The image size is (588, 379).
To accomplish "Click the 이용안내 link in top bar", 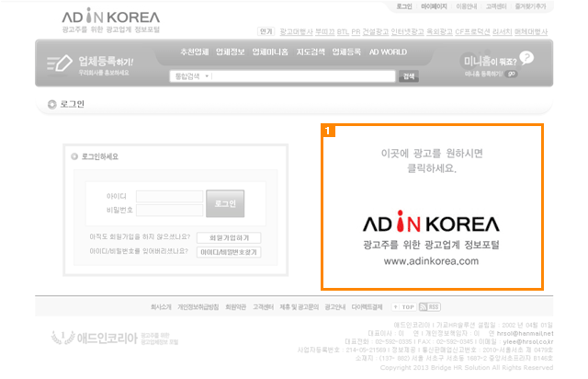I will pos(467,6).
